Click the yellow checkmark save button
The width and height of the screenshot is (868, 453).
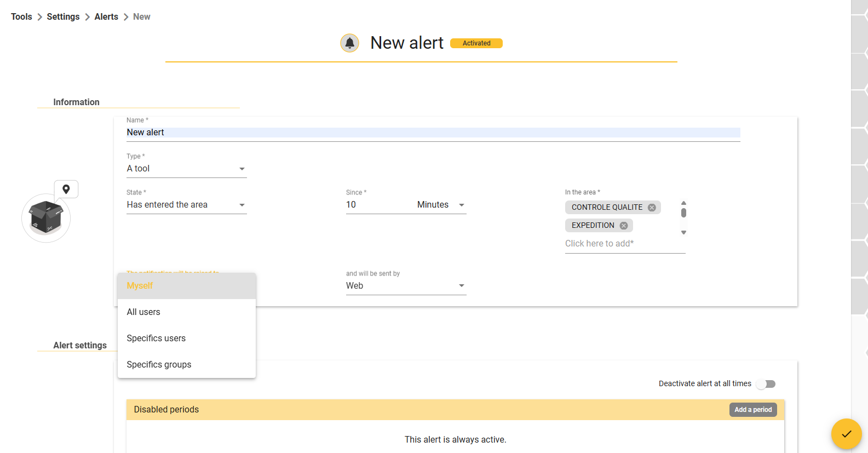(847, 434)
